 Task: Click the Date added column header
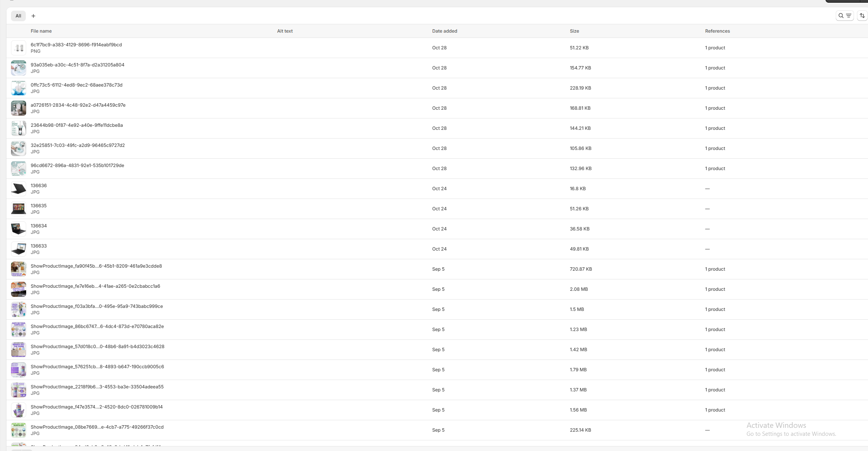click(445, 31)
